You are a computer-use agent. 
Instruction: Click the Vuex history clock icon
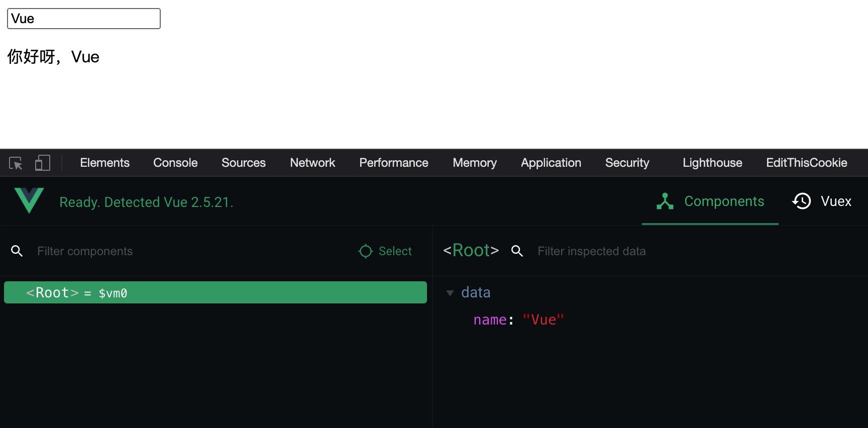(802, 201)
